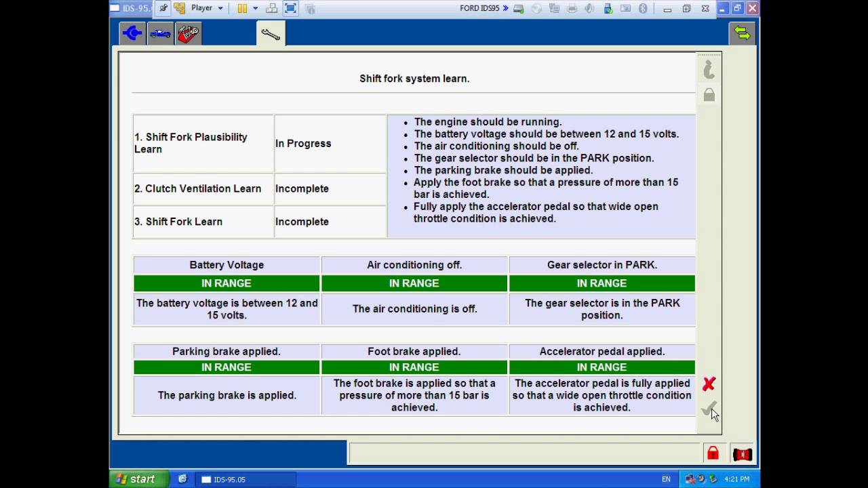Click the green swap arrows icon
Viewport: 868px width, 488px height.
(743, 33)
